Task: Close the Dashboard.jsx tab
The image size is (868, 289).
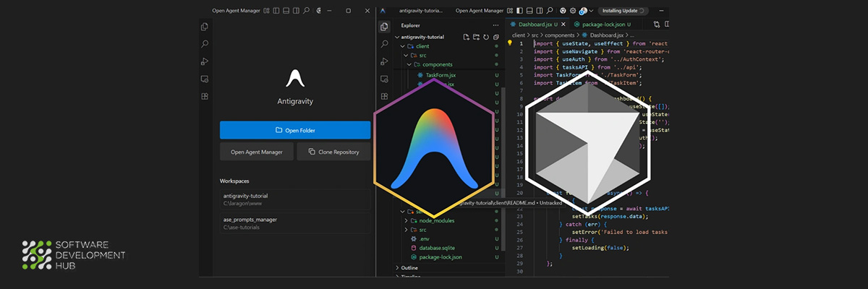Action: coord(563,25)
